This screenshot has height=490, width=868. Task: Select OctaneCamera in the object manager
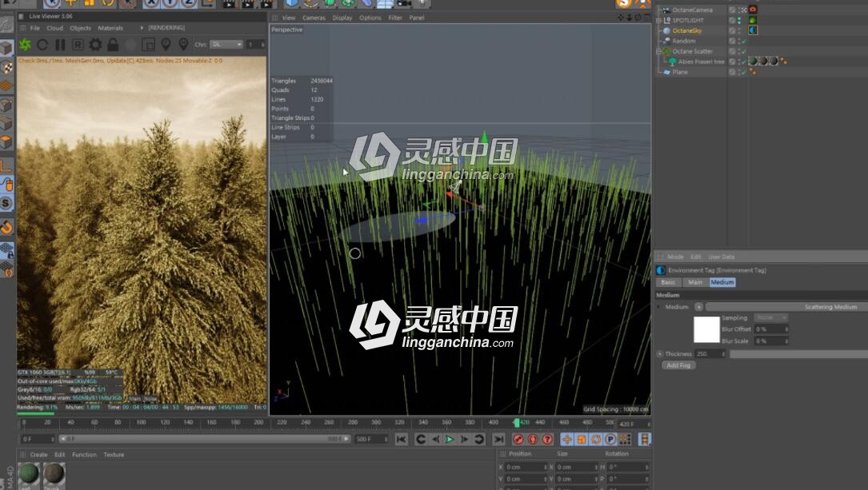coord(692,10)
